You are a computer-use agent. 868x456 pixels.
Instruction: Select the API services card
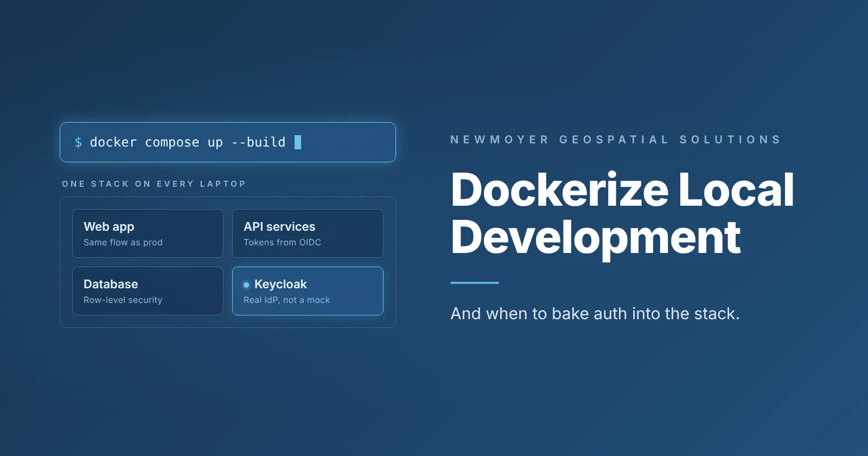pyautogui.click(x=308, y=233)
